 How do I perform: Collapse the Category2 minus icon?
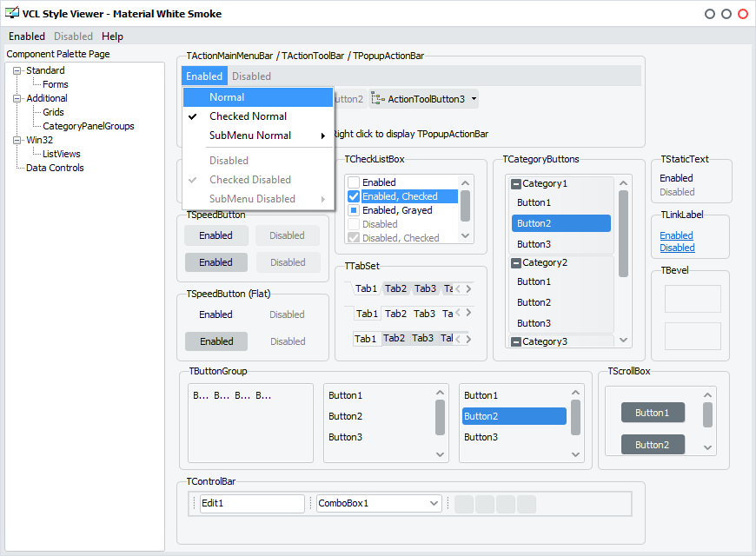(516, 263)
